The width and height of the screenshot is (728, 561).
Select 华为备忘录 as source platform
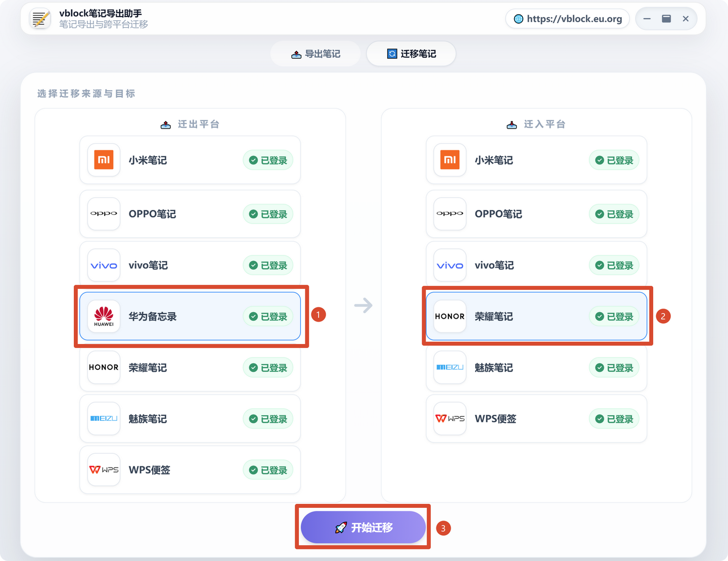tap(190, 316)
